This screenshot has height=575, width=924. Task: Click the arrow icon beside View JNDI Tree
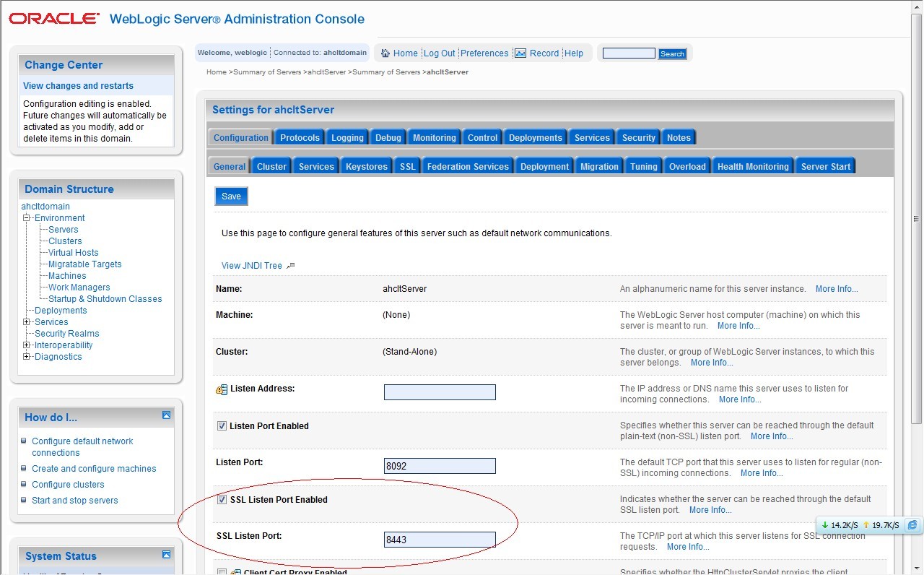[290, 266]
